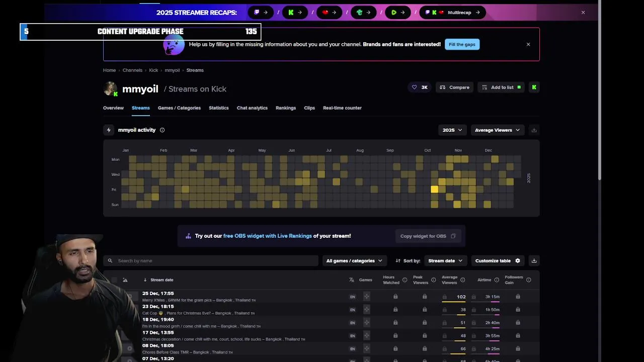Screen dimensions: 644x362
Task: Click Followers Gain lock for 18 Dec stream
Action: point(518,323)
